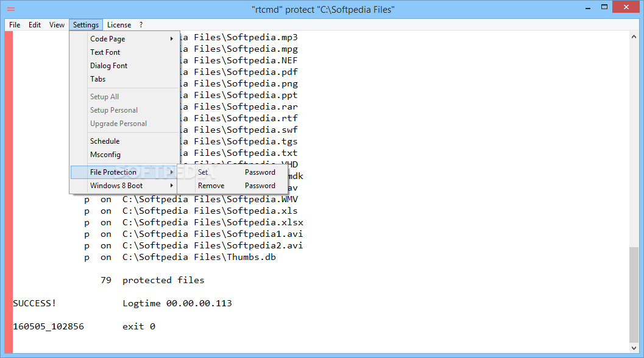Select Setup Personal menu entry
This screenshot has height=358, width=644.
coord(126,110)
